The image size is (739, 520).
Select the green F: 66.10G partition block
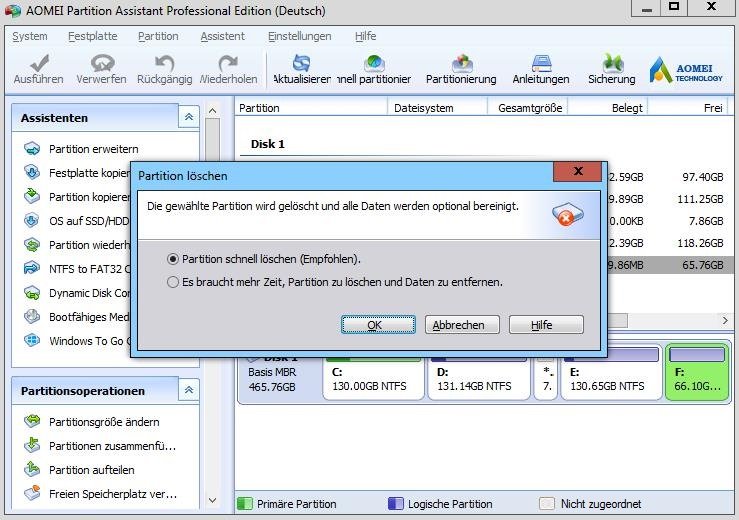tap(697, 373)
